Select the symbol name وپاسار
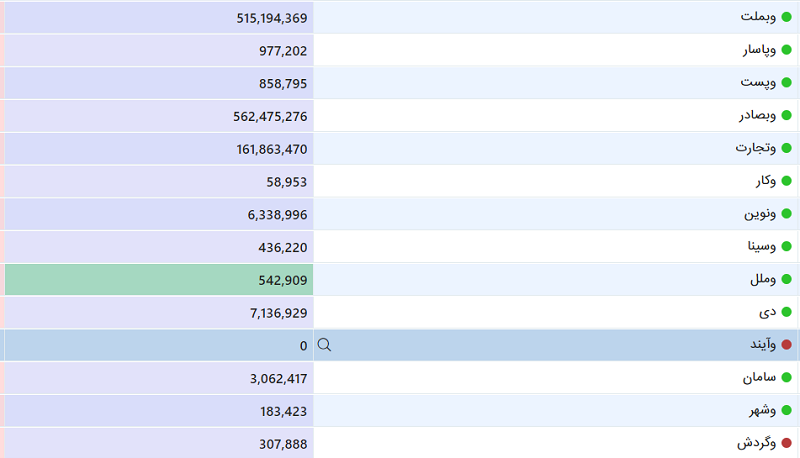The height and width of the screenshot is (458, 800). 759,50
